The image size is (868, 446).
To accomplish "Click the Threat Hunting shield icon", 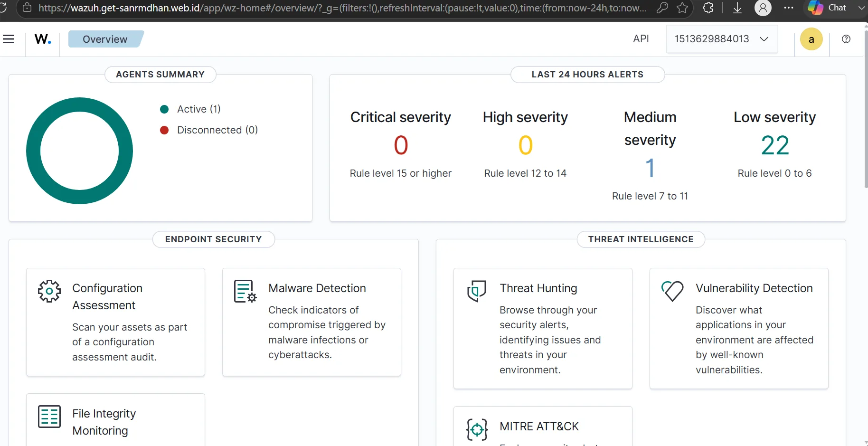I will coord(477,291).
